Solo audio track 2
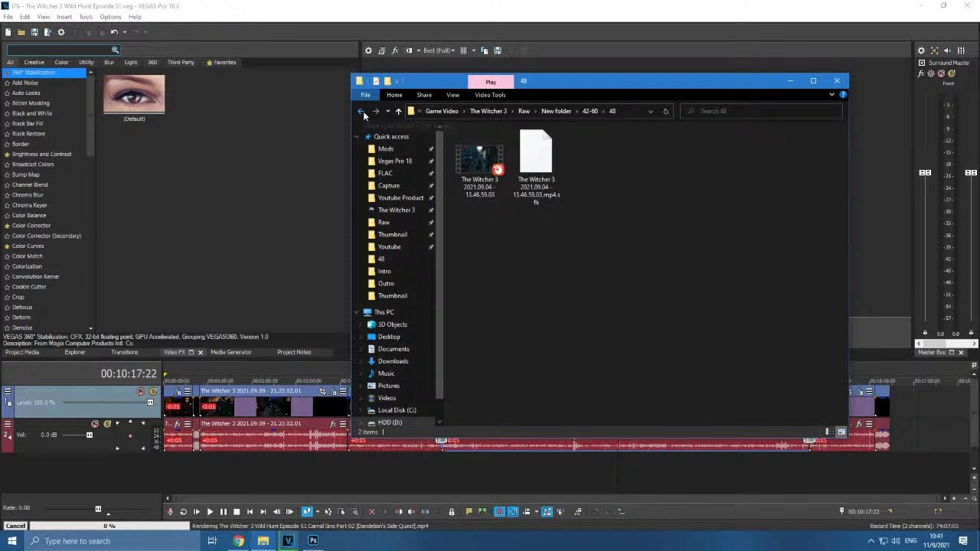980x551 pixels. click(x=107, y=424)
